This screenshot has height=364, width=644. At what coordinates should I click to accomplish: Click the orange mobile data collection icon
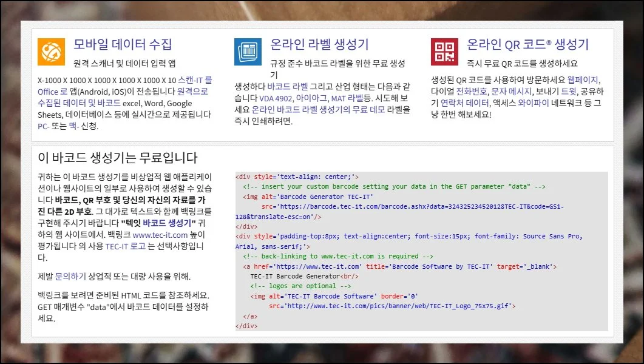point(51,52)
